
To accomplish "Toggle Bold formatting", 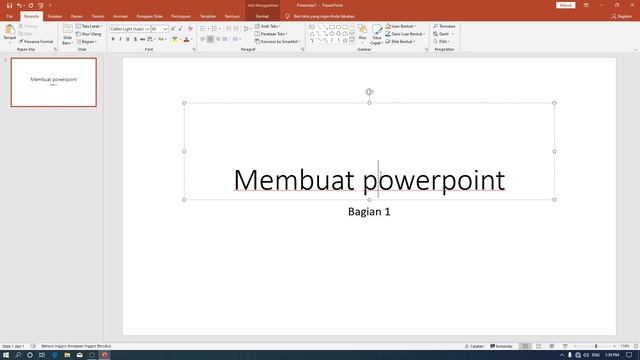I will pyautogui.click(x=113, y=39).
